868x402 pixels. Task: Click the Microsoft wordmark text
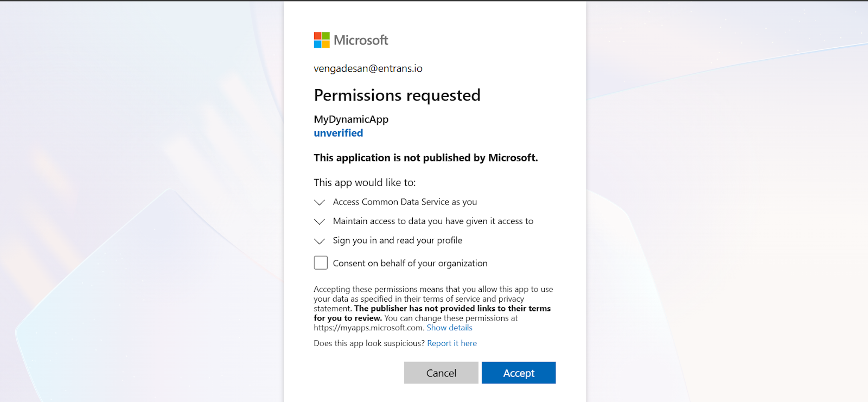tap(361, 40)
